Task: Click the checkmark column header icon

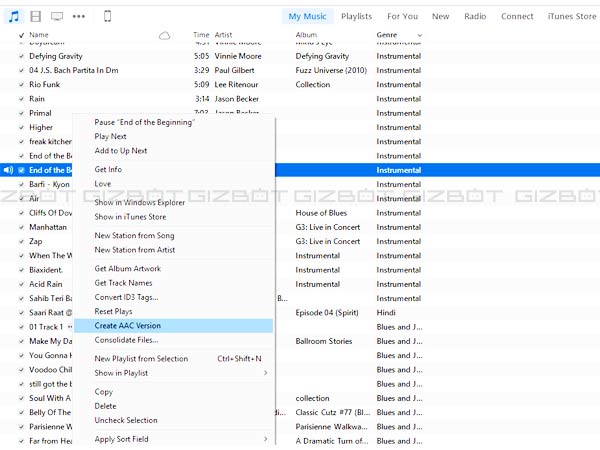Action: click(22, 35)
